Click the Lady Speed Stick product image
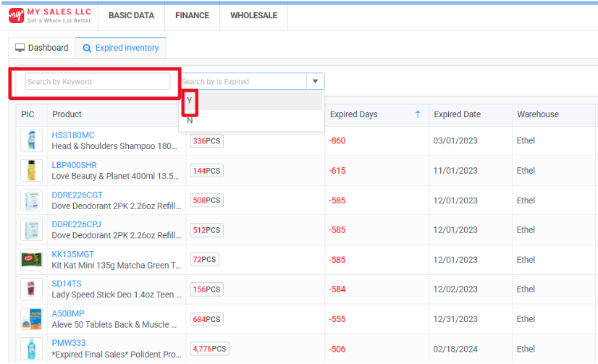Image resolution: width=598 pixels, height=364 pixels. click(31, 289)
